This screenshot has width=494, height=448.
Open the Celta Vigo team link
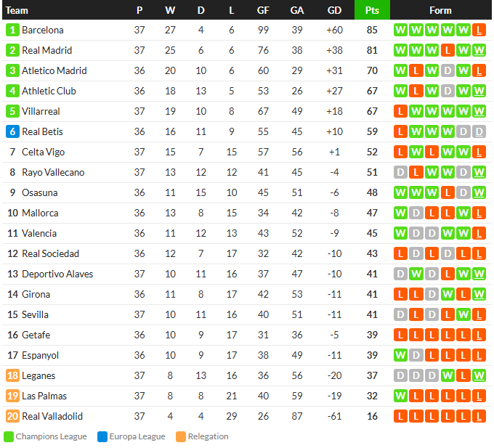click(43, 152)
